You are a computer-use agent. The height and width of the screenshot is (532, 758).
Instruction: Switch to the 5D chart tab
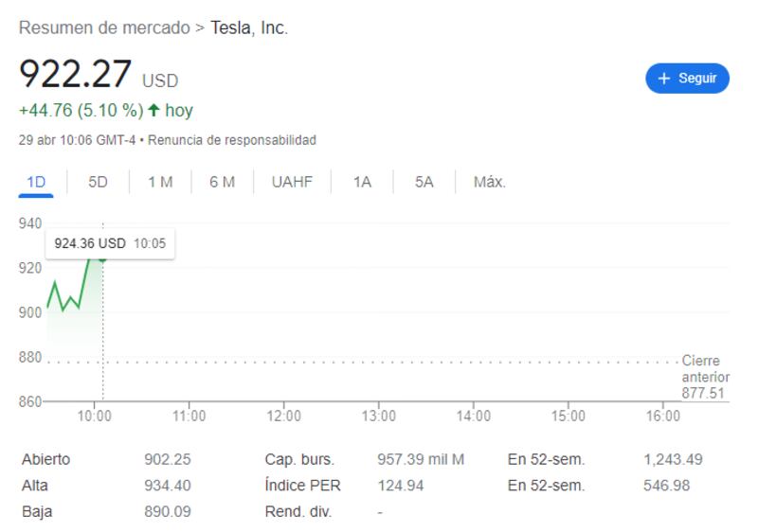coord(98,182)
